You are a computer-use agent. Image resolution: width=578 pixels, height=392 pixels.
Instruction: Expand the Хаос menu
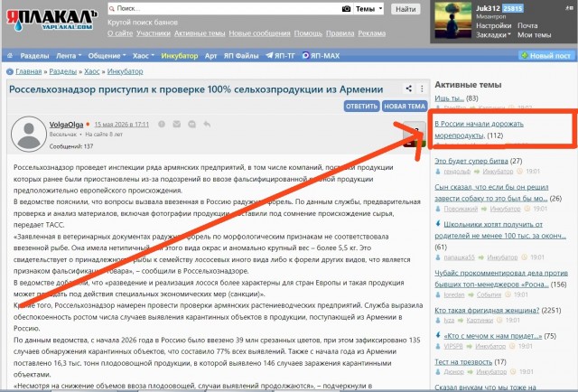[144, 56]
